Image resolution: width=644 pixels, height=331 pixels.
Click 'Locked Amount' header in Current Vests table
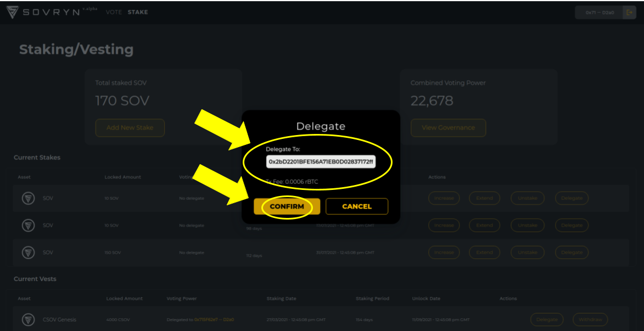125,299
